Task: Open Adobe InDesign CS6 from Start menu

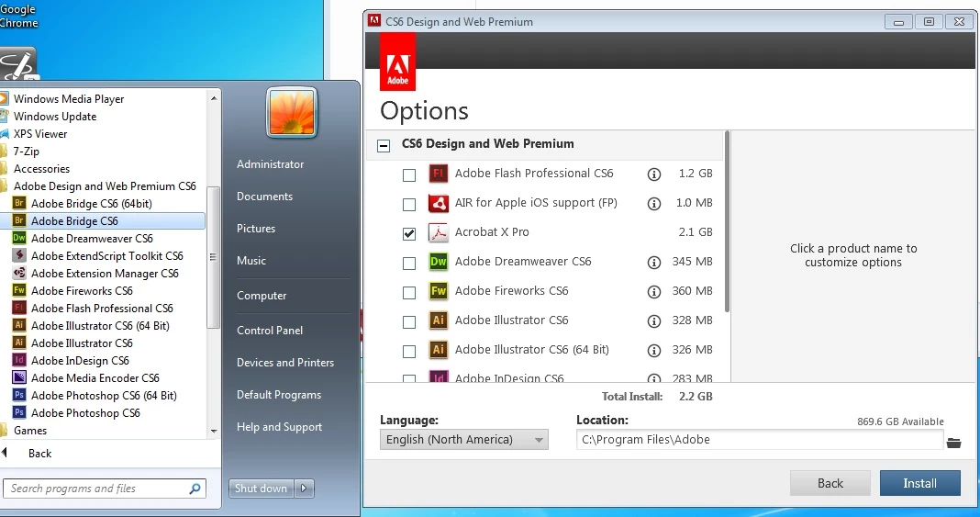Action: (x=80, y=361)
